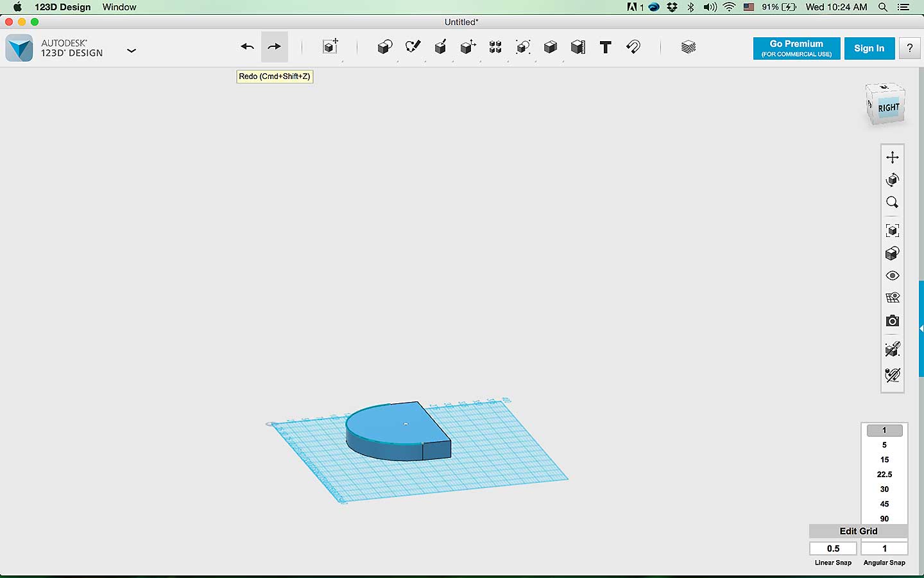The image size is (924, 578).
Task: Open the Sketch tool menu
Action: pyautogui.click(x=413, y=47)
